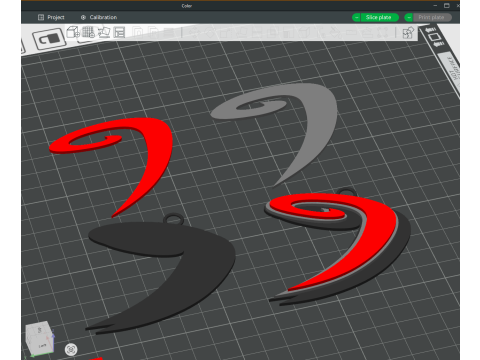This screenshot has height=360, width=480.
Task: Click the Print plate button
Action: (x=432, y=17)
